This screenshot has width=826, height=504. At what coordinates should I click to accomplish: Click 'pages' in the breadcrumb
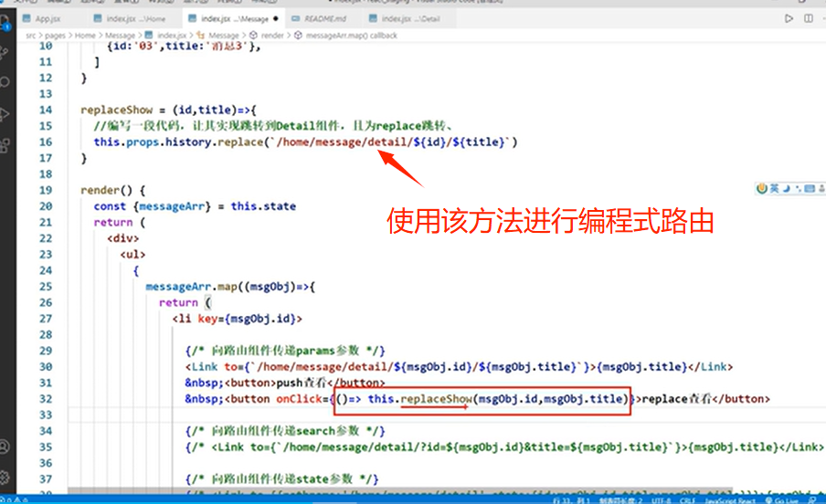(x=55, y=36)
